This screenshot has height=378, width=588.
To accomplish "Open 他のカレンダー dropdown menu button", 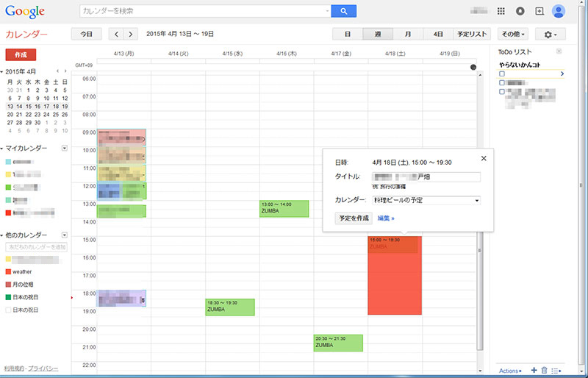I will [65, 235].
